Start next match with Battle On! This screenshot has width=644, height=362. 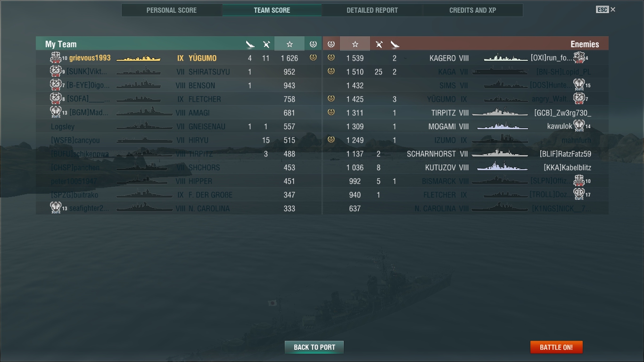click(556, 347)
